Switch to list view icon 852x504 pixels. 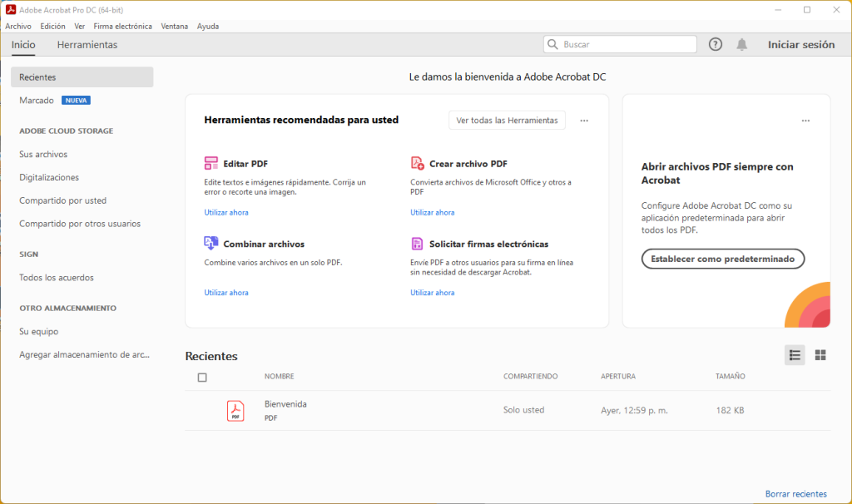coord(795,355)
